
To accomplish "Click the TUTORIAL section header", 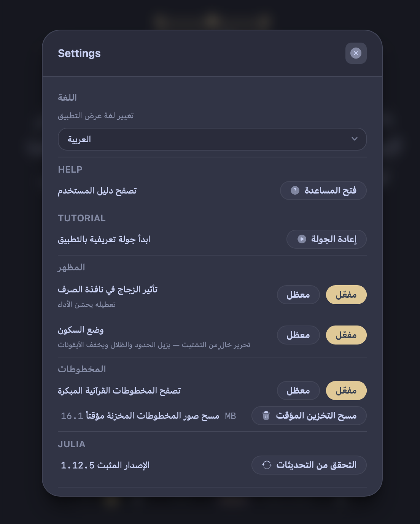I will point(81,218).
